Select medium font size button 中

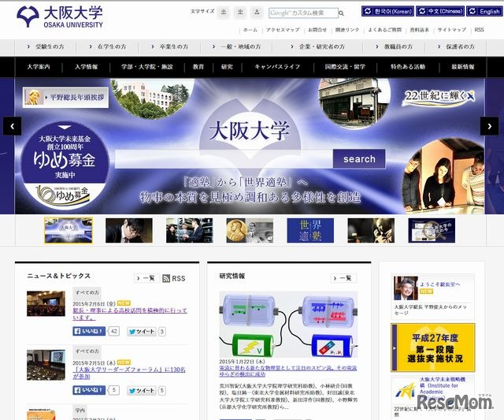(x=240, y=13)
